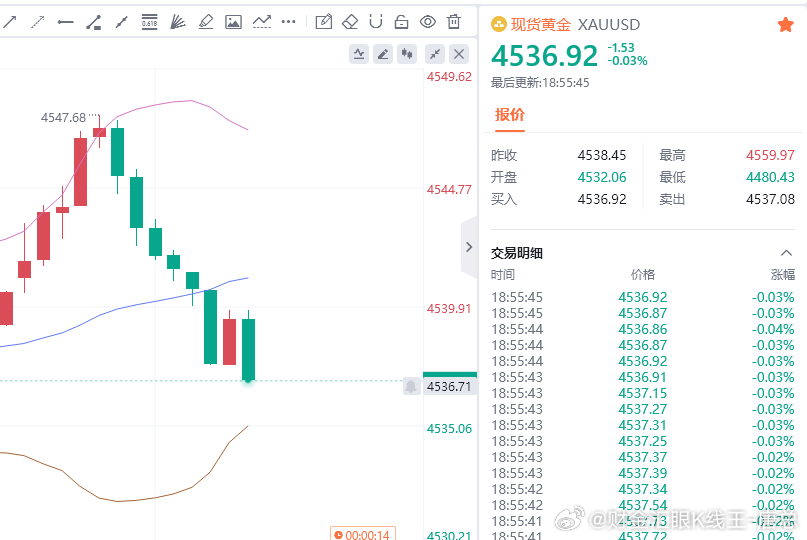
Task: Select the Gann fan lines tool
Action: (x=178, y=22)
